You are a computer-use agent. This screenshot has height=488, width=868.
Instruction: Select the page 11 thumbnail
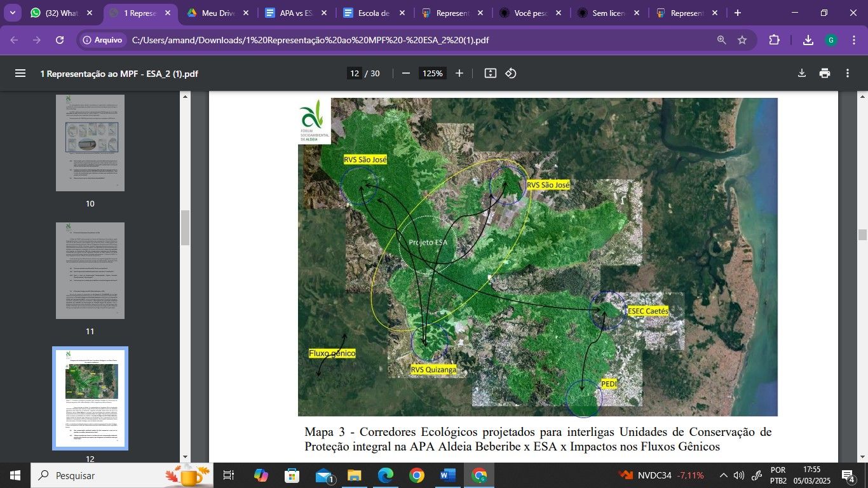(x=90, y=271)
